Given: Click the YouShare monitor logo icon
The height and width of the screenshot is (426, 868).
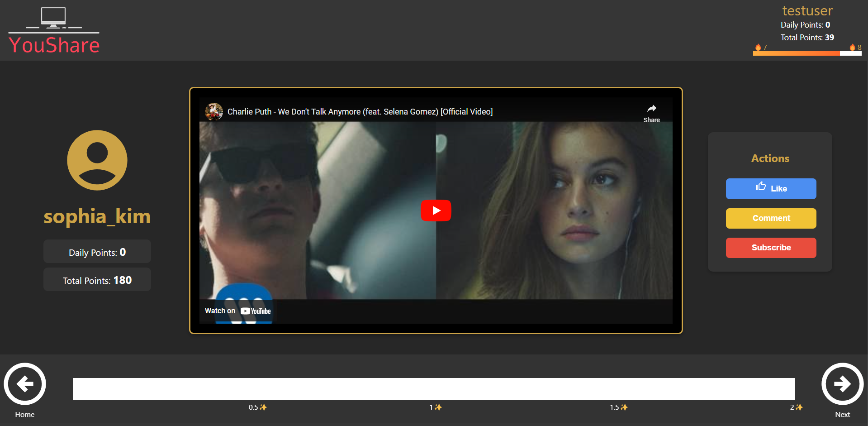Looking at the screenshot, I should point(53,18).
